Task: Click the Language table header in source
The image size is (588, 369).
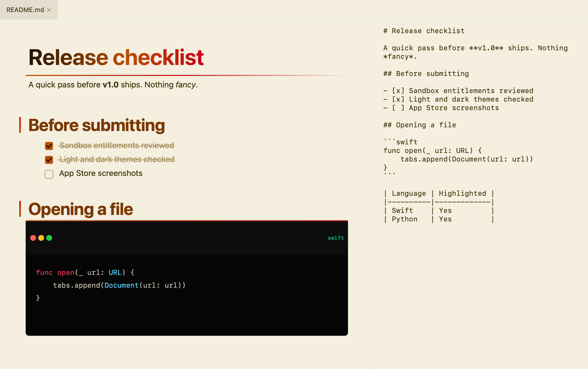Action: [x=409, y=193]
